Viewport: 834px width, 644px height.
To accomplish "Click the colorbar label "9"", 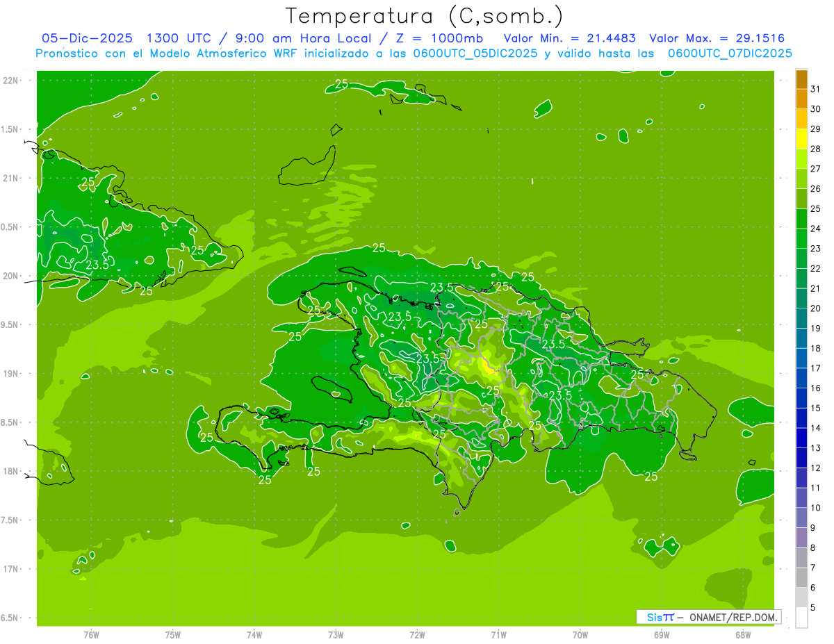I will click(x=813, y=528).
